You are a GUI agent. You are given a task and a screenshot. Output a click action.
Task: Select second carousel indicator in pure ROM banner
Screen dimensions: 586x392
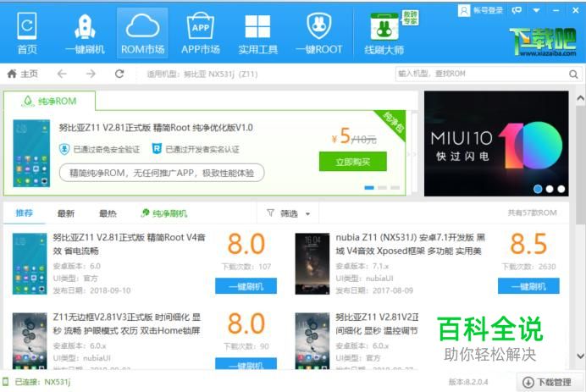(x=382, y=188)
